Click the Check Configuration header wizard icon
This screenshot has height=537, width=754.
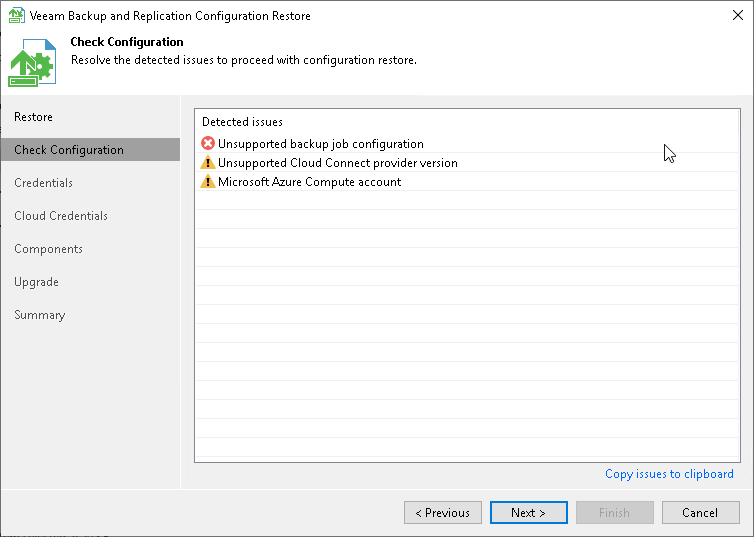(32, 62)
